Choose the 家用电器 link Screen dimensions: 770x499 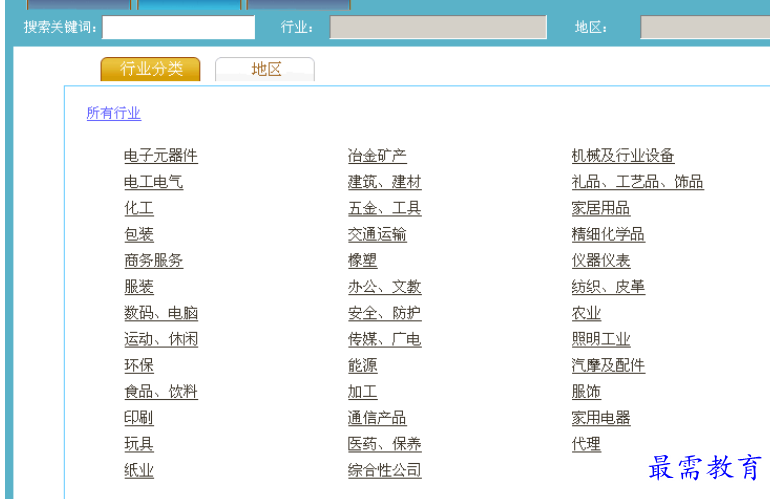(x=601, y=418)
